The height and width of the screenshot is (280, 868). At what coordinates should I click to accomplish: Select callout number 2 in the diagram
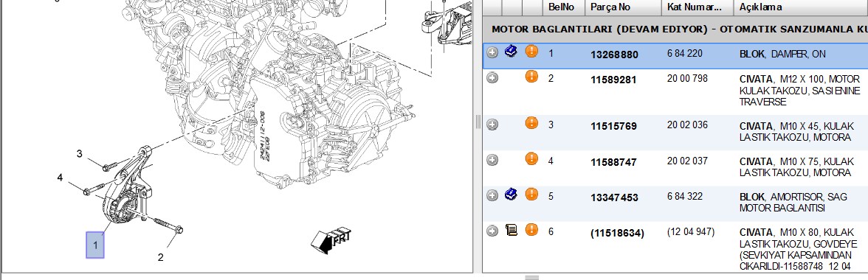pyautogui.click(x=161, y=257)
